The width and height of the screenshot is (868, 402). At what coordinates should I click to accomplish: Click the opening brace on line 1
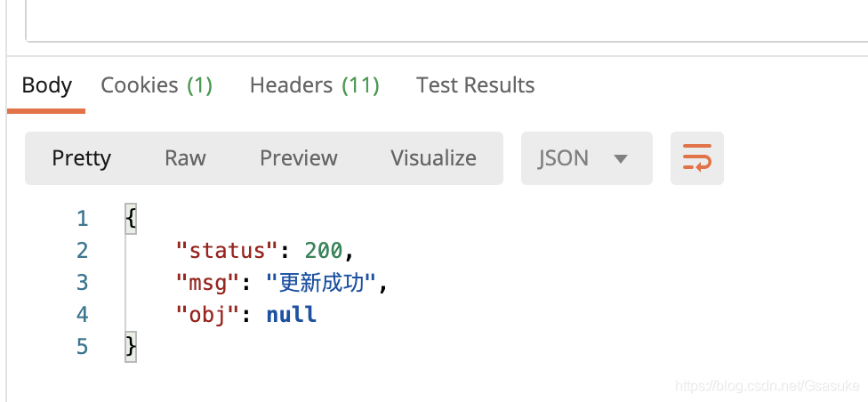[131, 219]
